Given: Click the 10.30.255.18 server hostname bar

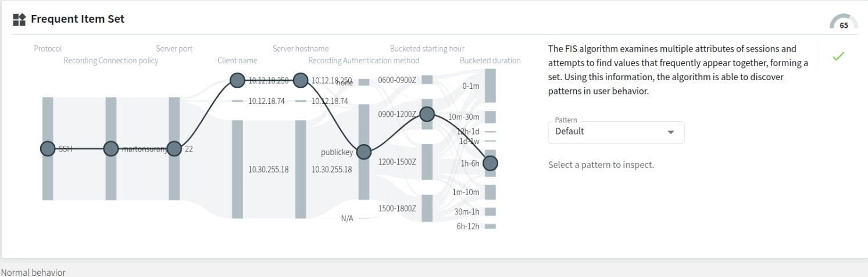Looking at the screenshot, I should (x=300, y=170).
